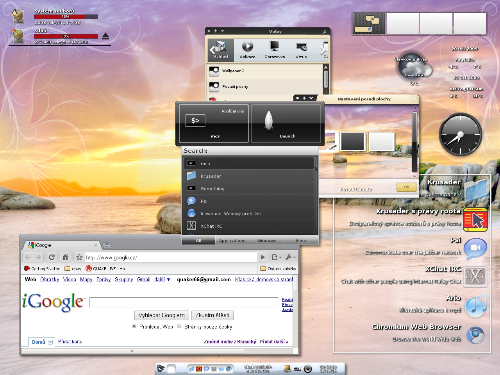This screenshot has height=375, width=500.
Task: Select the Vzhled category icon in settings window
Action: coord(220,50)
